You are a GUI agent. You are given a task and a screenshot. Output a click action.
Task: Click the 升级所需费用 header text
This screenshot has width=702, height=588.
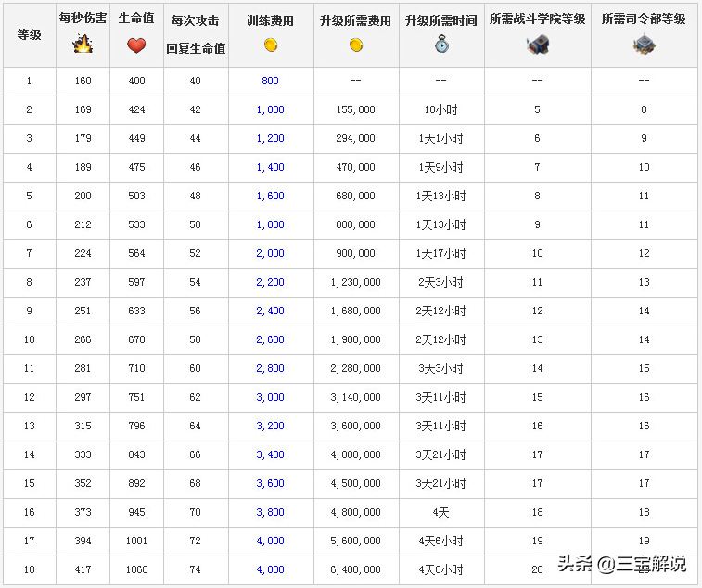pos(356,20)
